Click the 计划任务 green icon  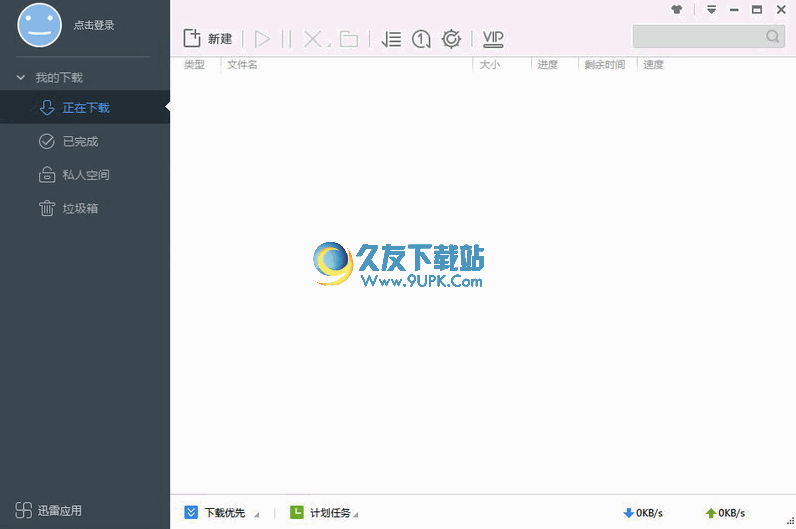tap(296, 512)
